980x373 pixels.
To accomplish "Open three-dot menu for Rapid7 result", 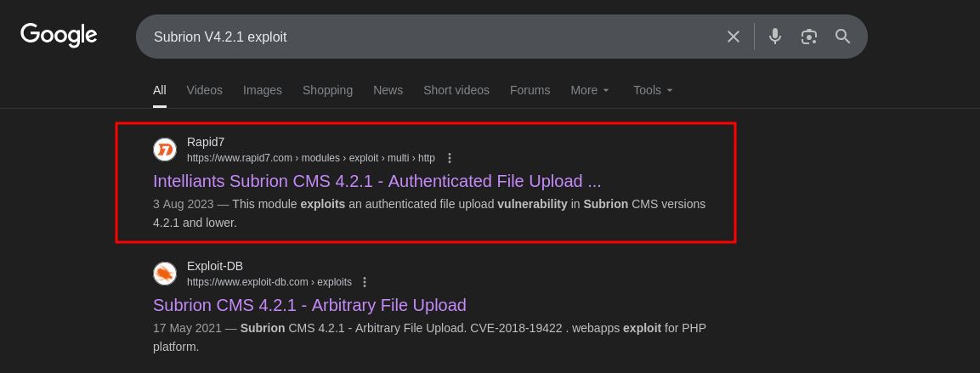I will pyautogui.click(x=450, y=158).
